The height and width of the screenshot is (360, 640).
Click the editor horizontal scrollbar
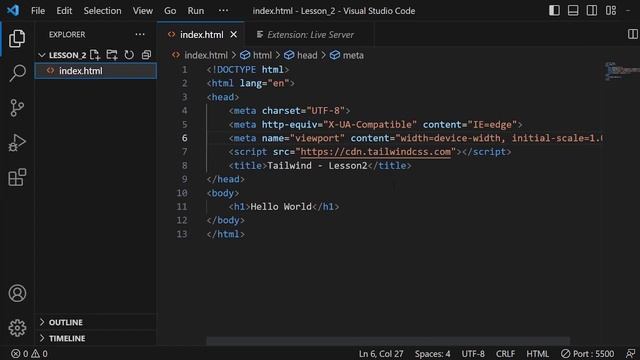click(x=388, y=340)
